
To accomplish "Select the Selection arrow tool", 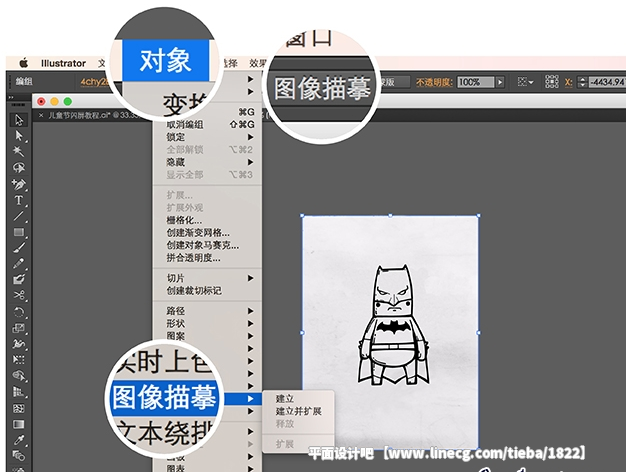I will point(19,120).
